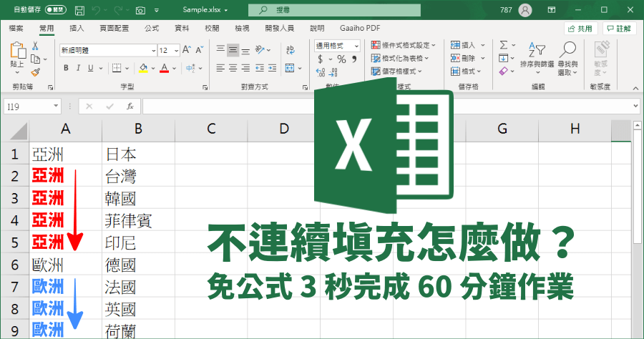Click the percent style icon

pos(341,59)
